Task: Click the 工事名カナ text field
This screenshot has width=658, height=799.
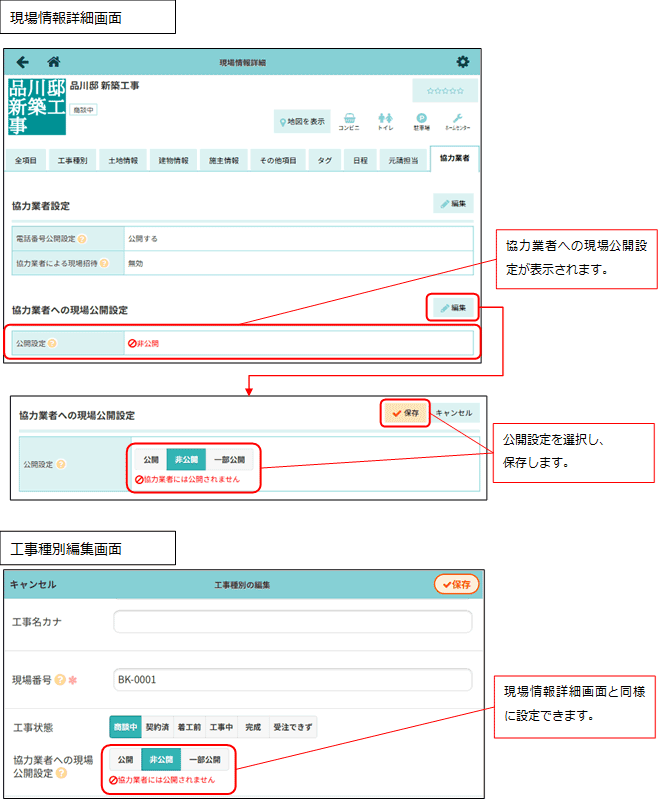Action: [292, 622]
